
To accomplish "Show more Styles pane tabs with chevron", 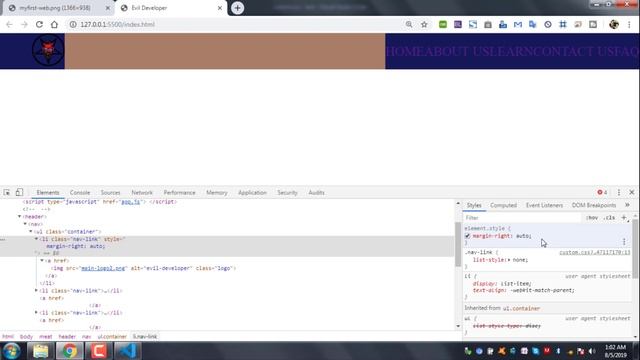I will pyautogui.click(x=627, y=205).
